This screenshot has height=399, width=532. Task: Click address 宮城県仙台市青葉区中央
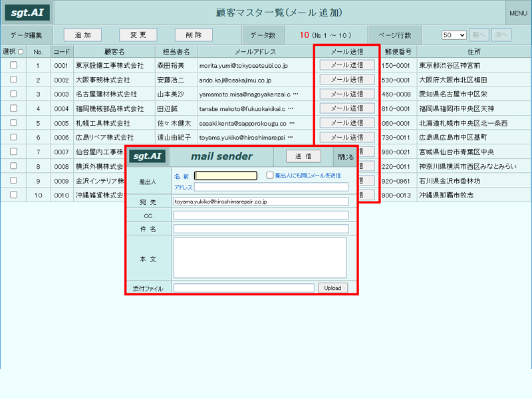click(x=456, y=152)
